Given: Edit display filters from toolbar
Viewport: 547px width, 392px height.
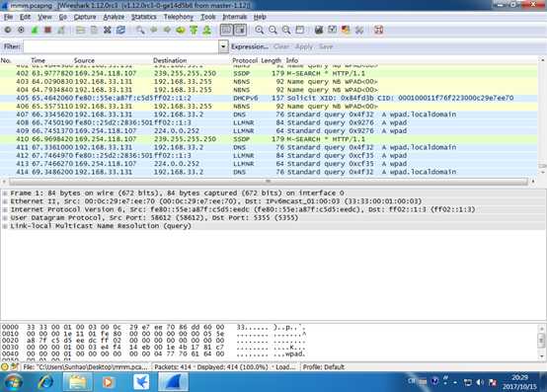Looking at the screenshot, I should coord(332,30).
